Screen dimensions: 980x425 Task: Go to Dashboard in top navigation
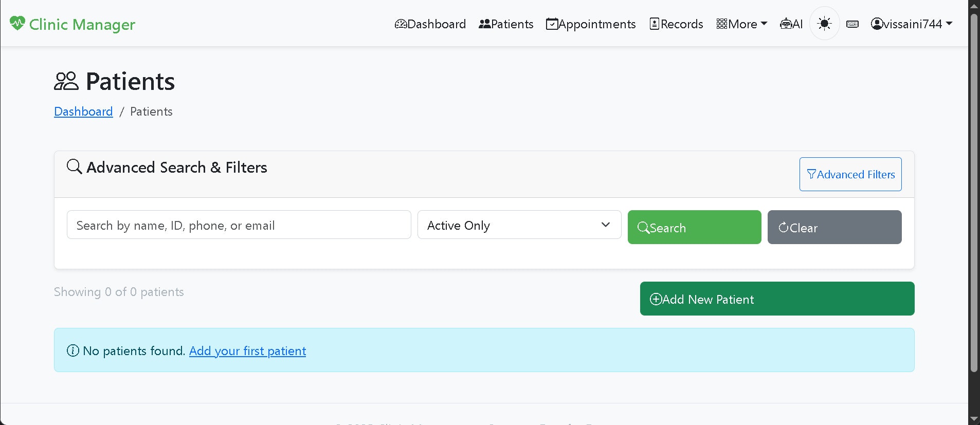pos(430,24)
